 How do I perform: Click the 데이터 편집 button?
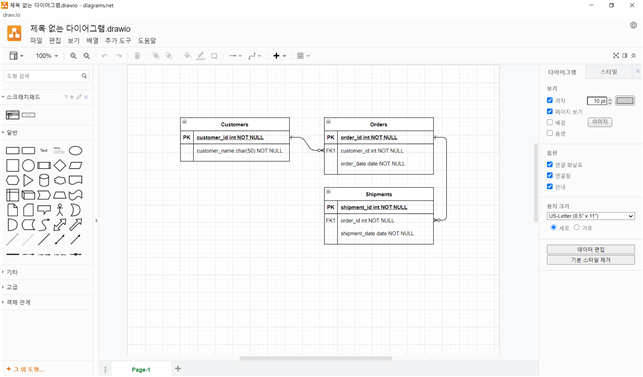591,249
